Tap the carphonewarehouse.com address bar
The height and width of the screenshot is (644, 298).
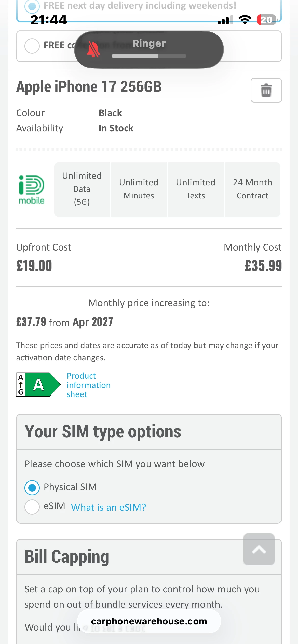coord(149,621)
